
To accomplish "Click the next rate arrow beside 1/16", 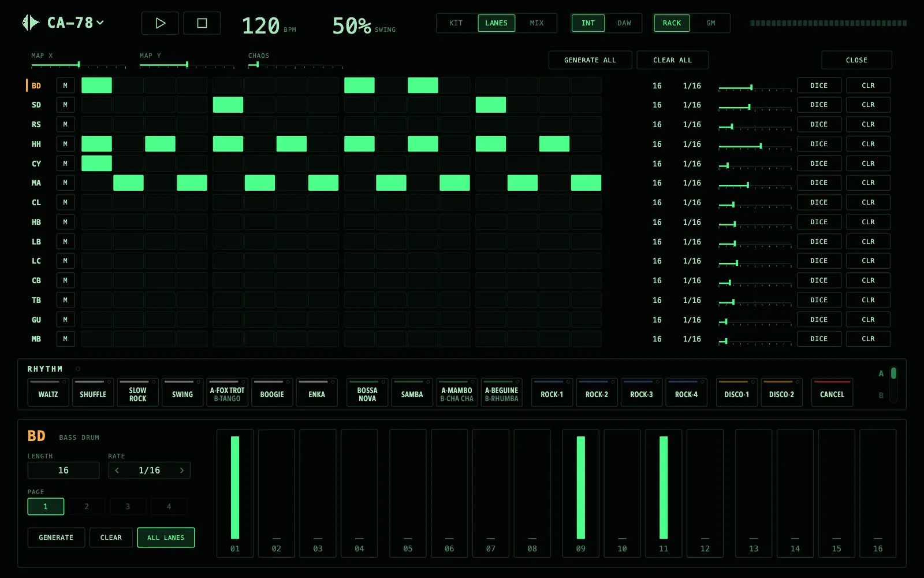I will 182,470.
